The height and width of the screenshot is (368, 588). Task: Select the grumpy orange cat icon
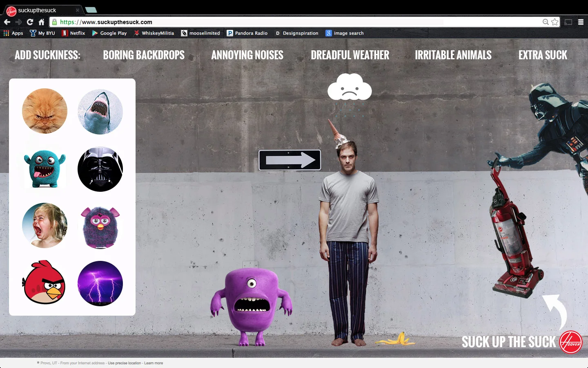point(45,111)
